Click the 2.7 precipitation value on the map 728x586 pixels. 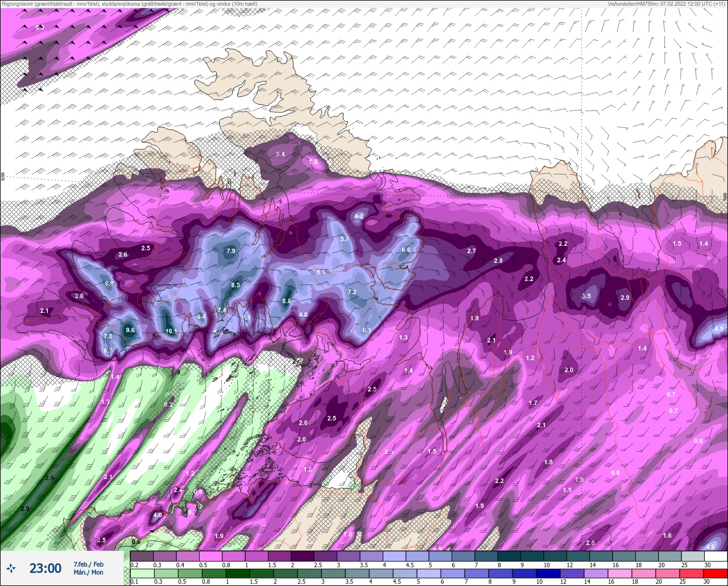tap(471, 251)
